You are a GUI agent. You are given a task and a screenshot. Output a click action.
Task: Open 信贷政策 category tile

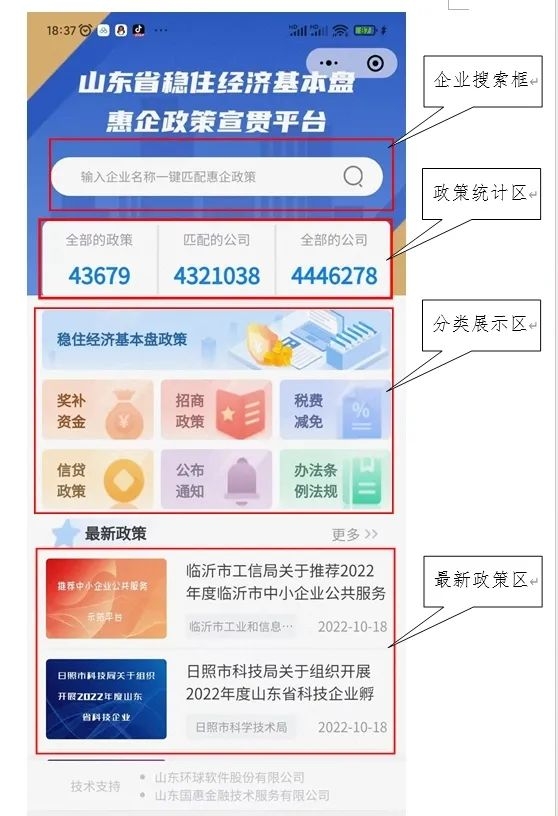point(98,479)
